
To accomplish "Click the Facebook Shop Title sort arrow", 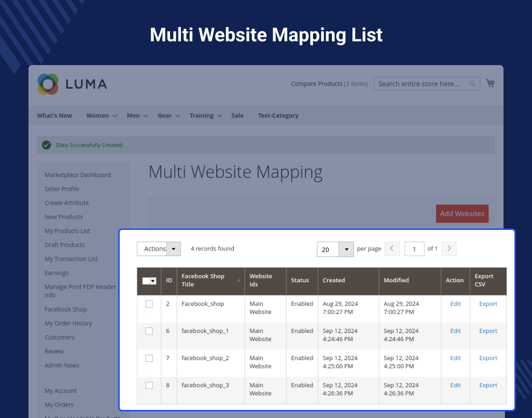I will [238, 280].
